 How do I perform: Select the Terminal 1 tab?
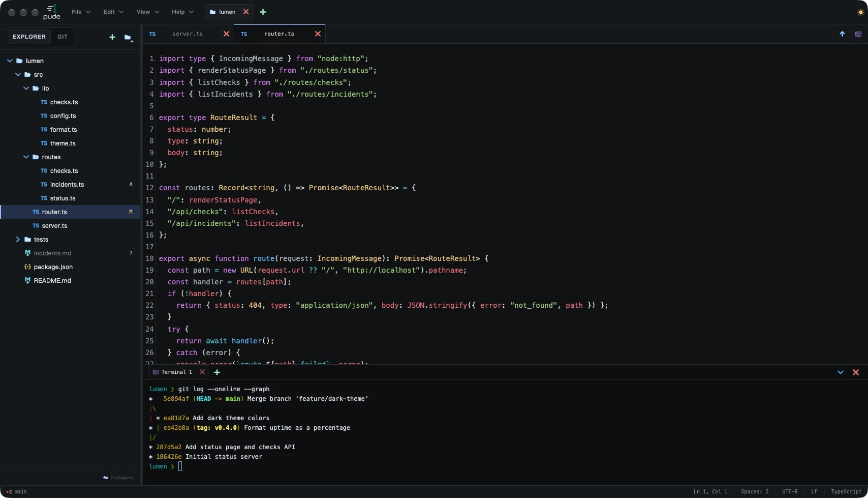point(177,372)
